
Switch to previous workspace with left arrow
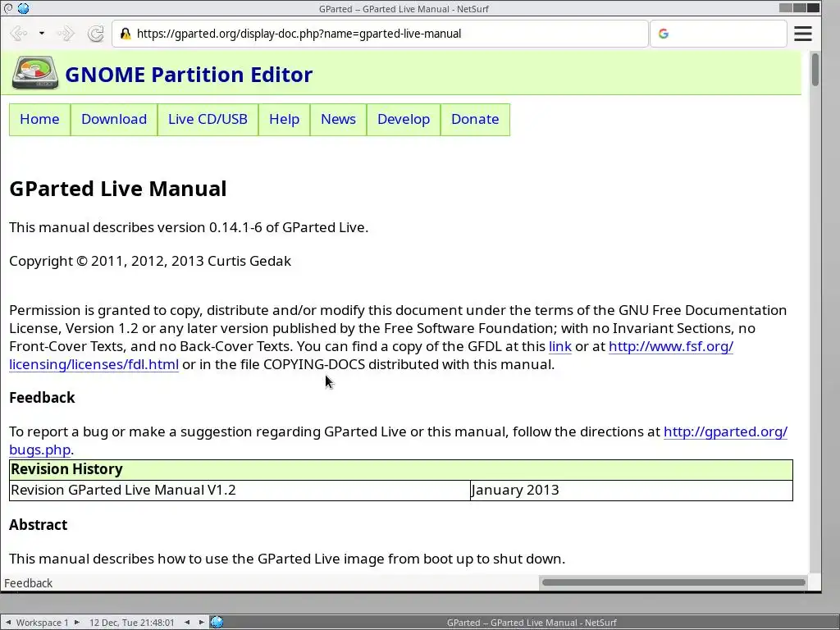coord(8,622)
